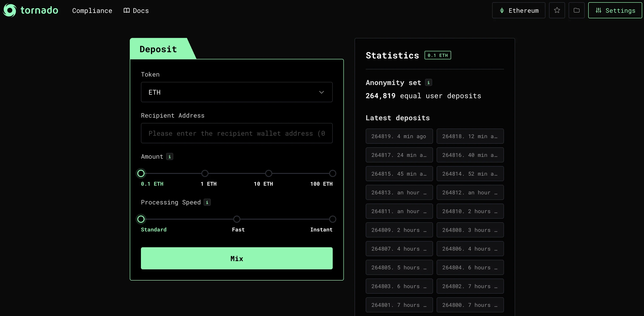This screenshot has width=644, height=316.
Task: Click the Anonymity set info icon
Action: click(429, 83)
